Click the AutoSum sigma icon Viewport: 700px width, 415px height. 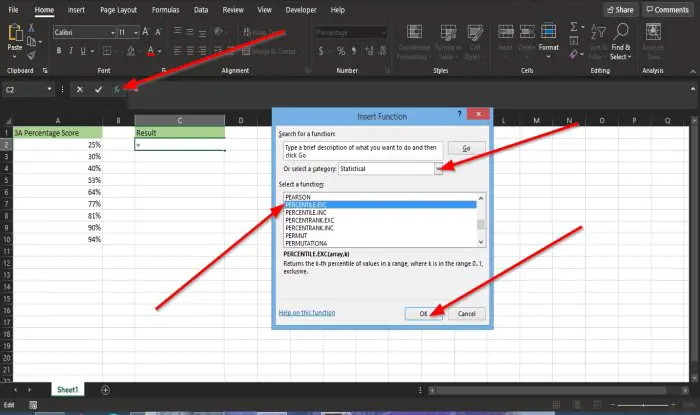pos(574,27)
